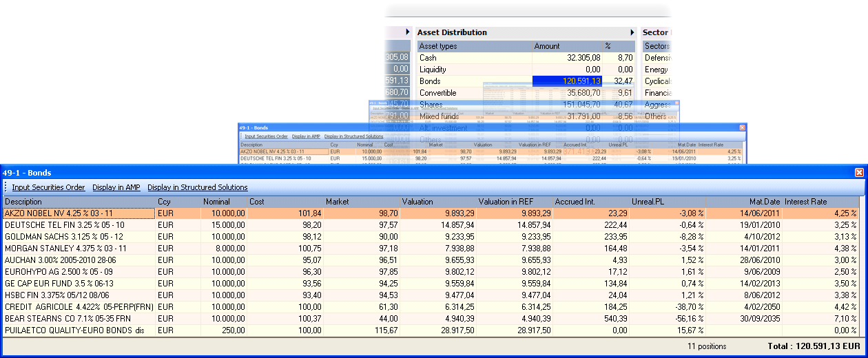Select GE CAP EUR FUND 3.5 % 06-13 row

(x=431, y=284)
